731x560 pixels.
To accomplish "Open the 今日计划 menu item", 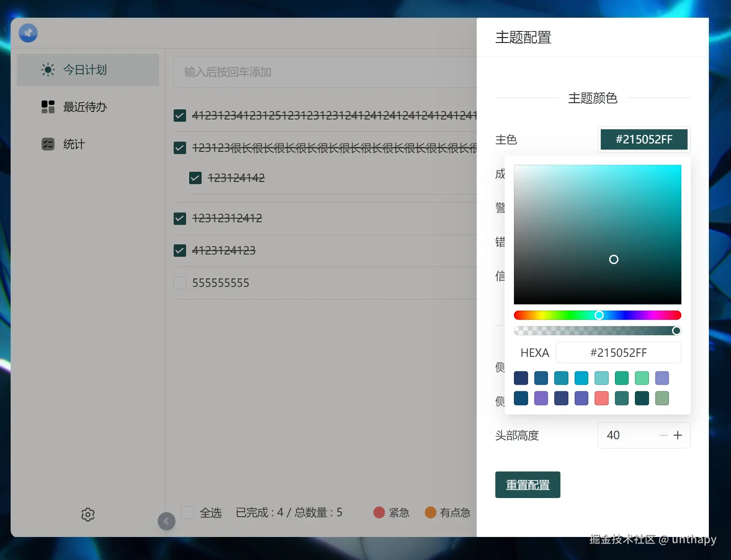I will 88,70.
